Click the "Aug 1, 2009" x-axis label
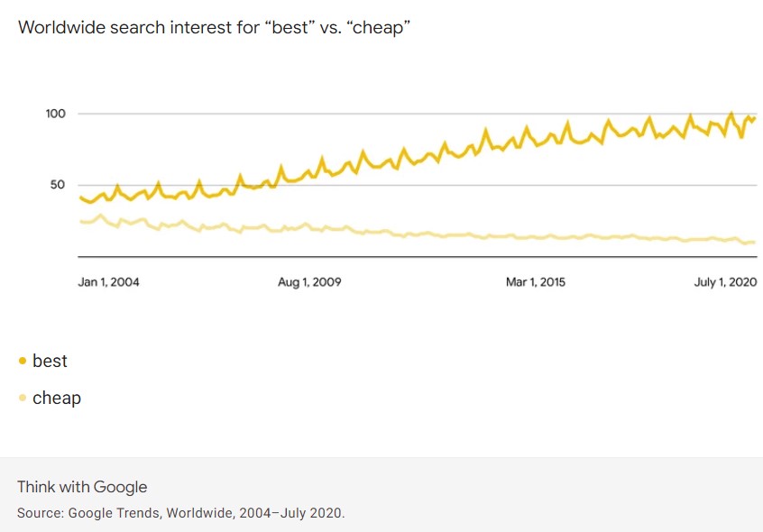 [x=309, y=282]
